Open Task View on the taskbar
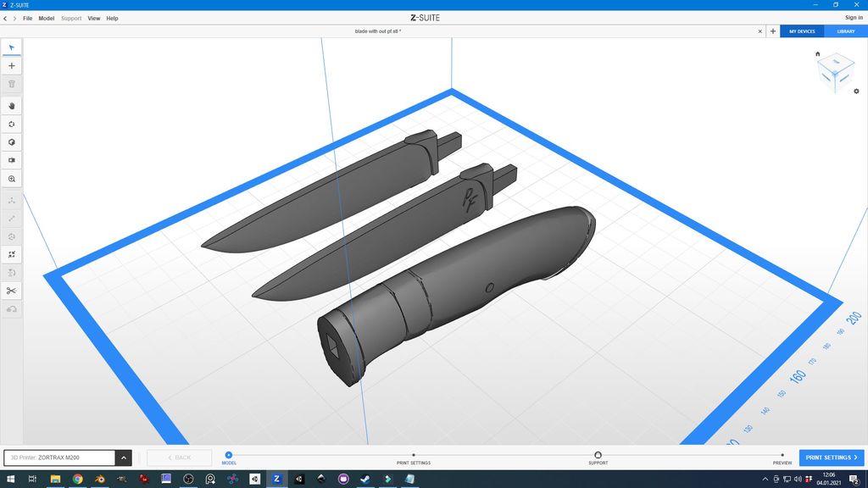 (32, 479)
